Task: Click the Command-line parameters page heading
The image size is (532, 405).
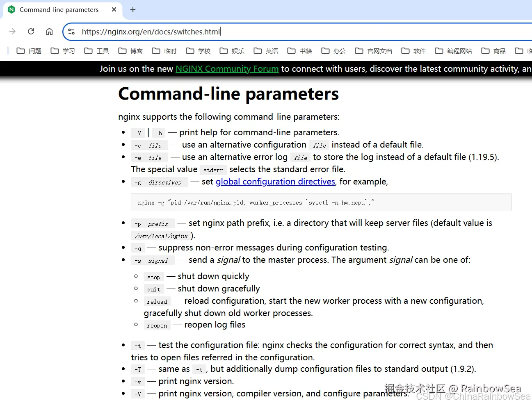Action: click(x=228, y=94)
